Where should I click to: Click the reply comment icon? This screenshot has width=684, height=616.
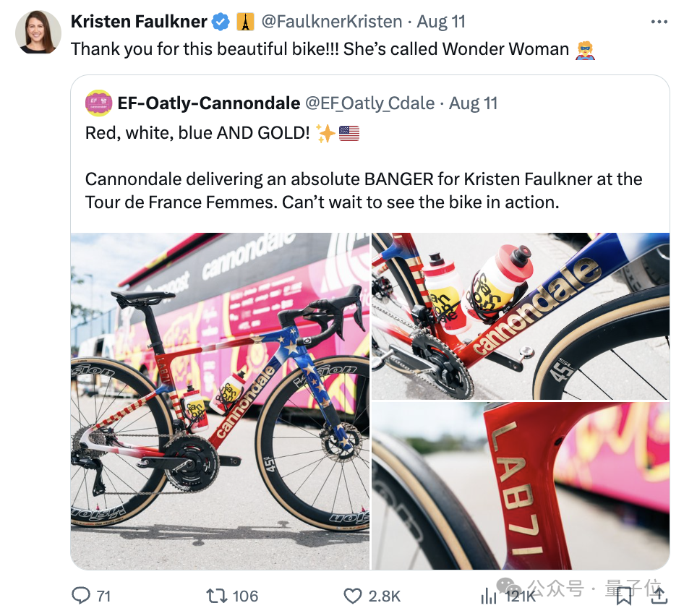click(81, 596)
